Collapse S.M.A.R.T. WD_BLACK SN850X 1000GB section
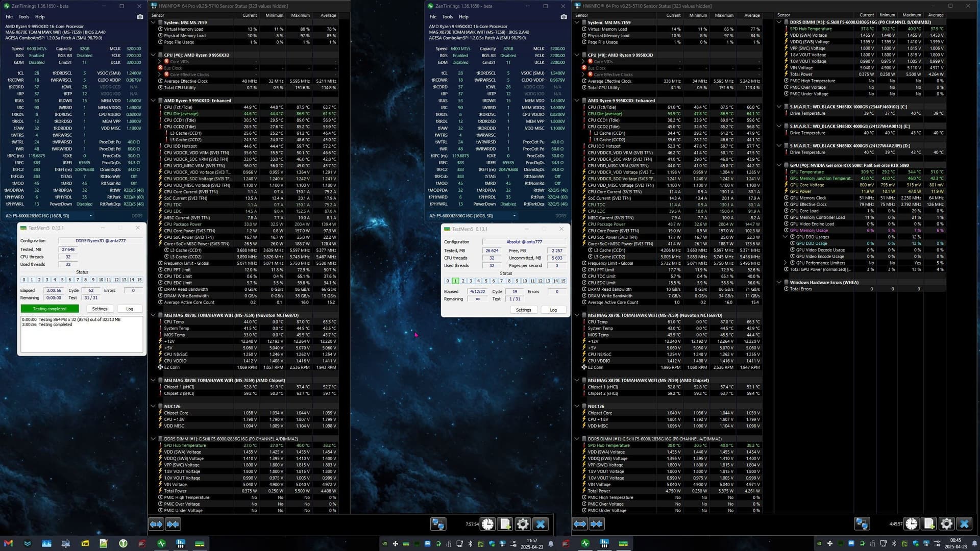This screenshot has height=551, width=980. point(779,107)
